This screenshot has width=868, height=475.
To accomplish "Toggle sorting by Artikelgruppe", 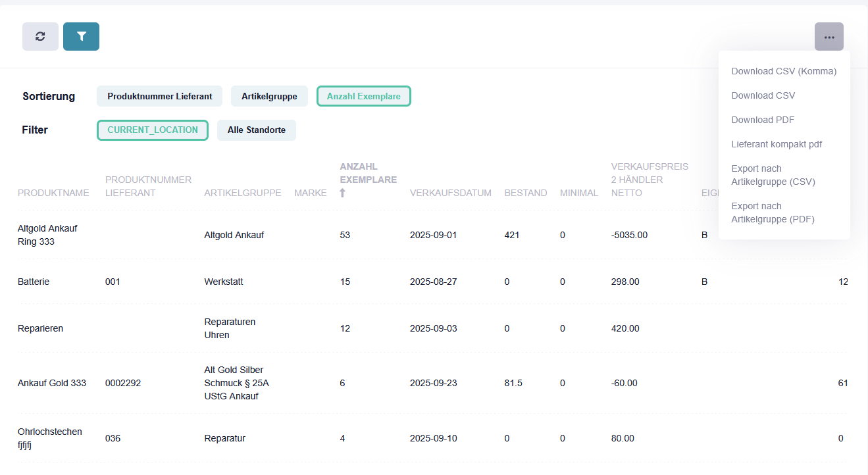I will click(x=269, y=96).
